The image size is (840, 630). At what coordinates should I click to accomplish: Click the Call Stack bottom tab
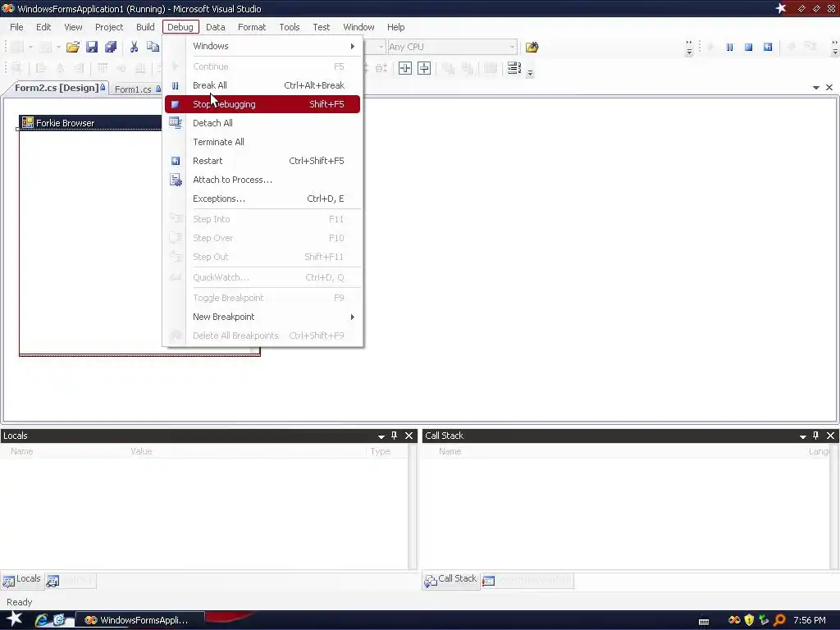click(x=450, y=580)
